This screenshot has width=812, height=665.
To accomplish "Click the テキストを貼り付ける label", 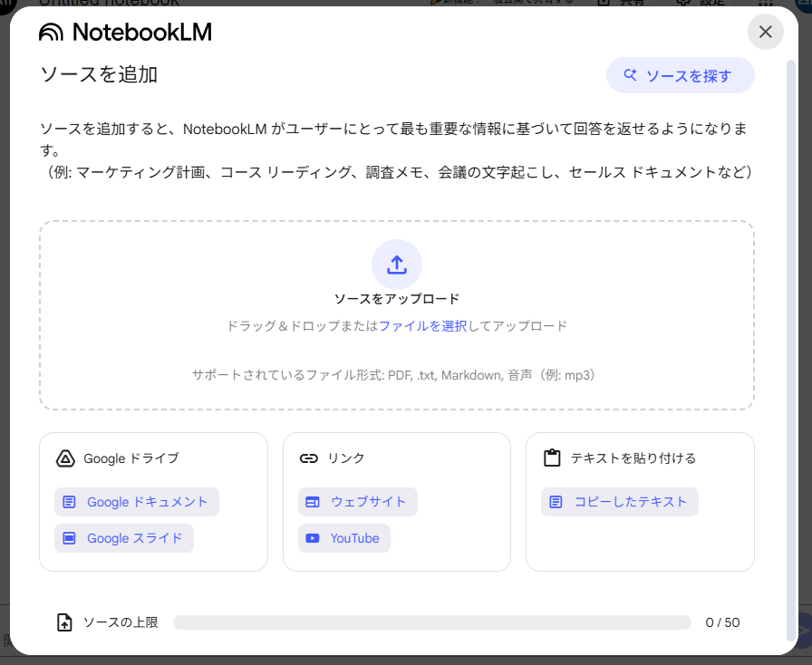I will coord(633,458).
